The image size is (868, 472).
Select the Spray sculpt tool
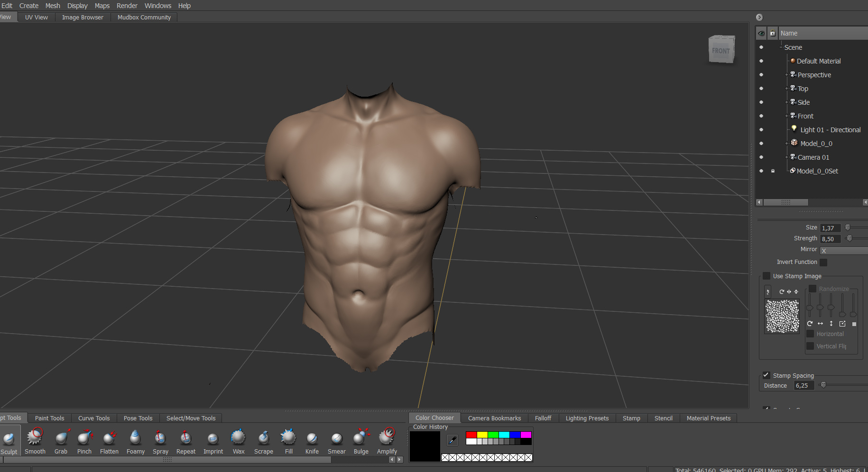coord(161,441)
